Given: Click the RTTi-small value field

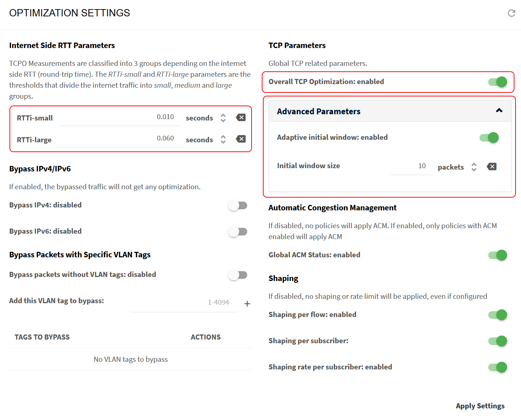Looking at the screenshot, I should click(120, 117).
